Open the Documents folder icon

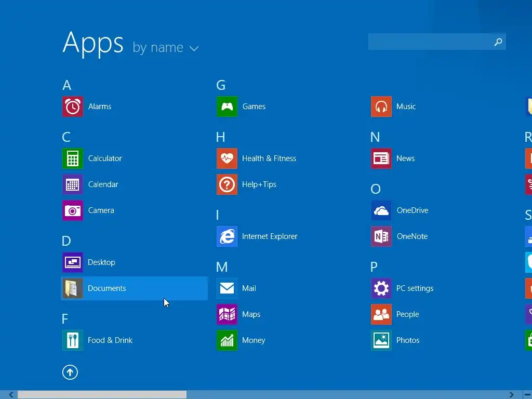coord(73,288)
